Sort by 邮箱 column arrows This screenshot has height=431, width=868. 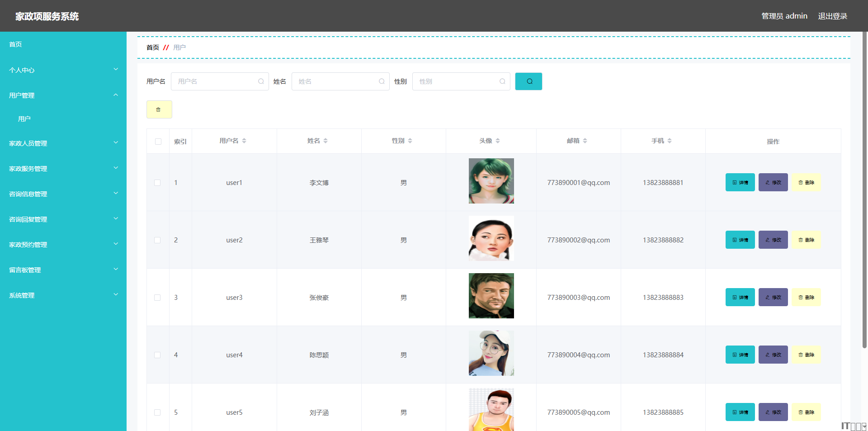(x=585, y=141)
